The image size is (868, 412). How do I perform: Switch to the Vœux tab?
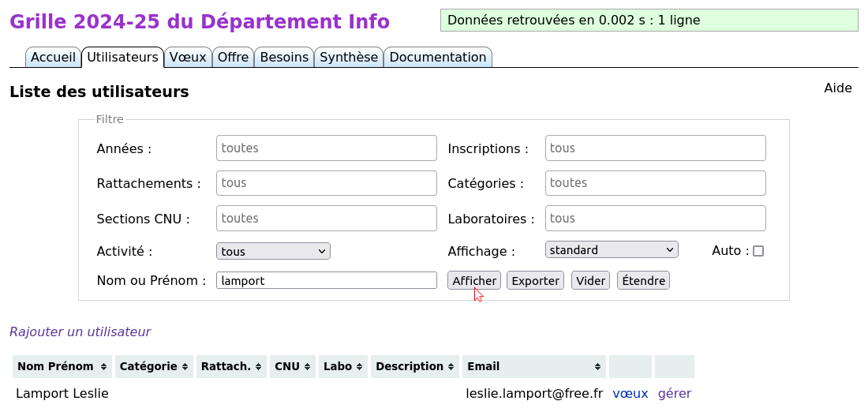(x=189, y=57)
